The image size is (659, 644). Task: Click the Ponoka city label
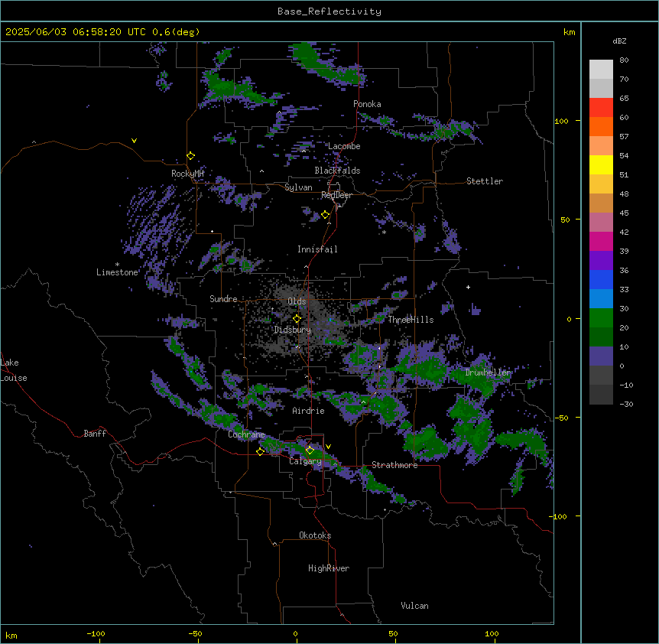pyautogui.click(x=367, y=104)
